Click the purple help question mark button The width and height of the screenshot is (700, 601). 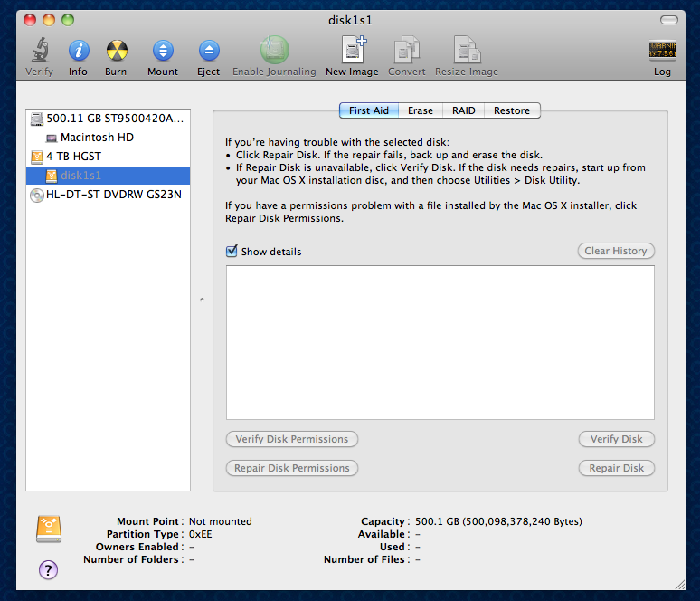point(48,569)
